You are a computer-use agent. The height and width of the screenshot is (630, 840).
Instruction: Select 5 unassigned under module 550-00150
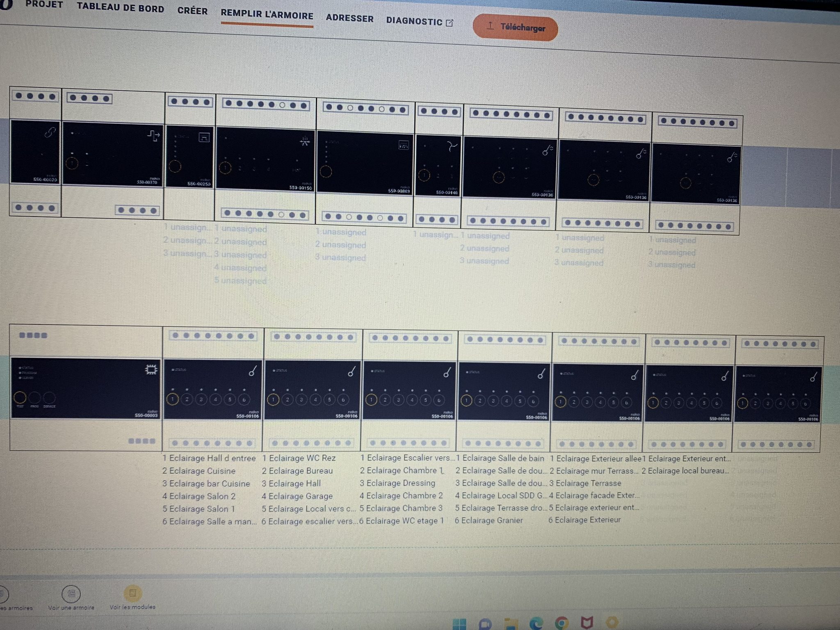pyautogui.click(x=240, y=281)
